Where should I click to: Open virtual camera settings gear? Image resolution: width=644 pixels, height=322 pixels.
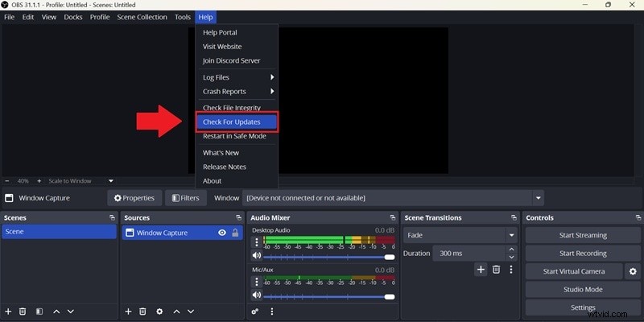(x=633, y=271)
